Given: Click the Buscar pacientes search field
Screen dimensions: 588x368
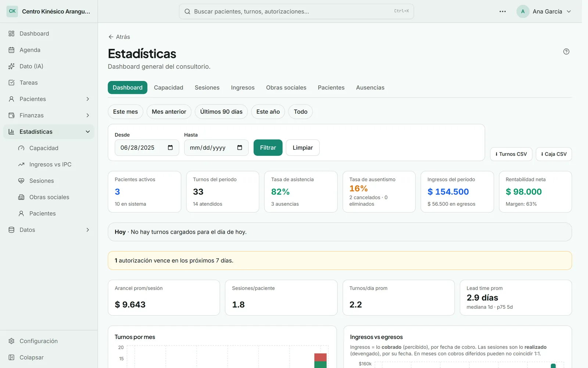Looking at the screenshot, I should (296, 11).
